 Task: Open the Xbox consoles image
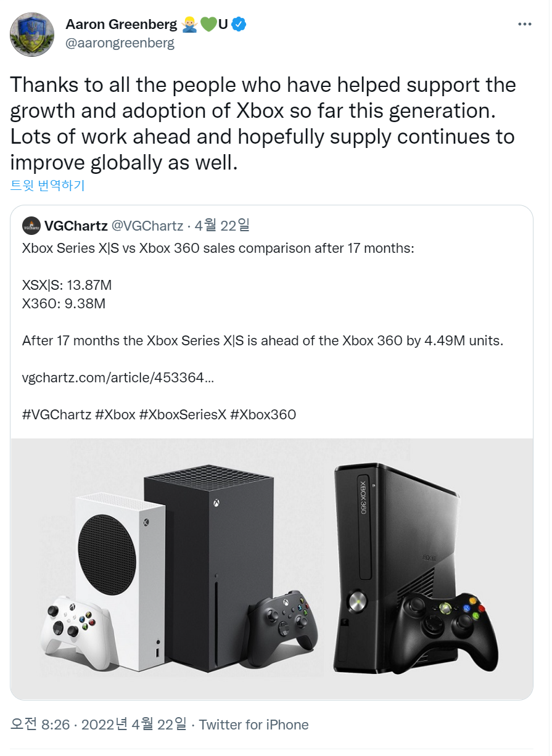pyautogui.click(x=271, y=567)
